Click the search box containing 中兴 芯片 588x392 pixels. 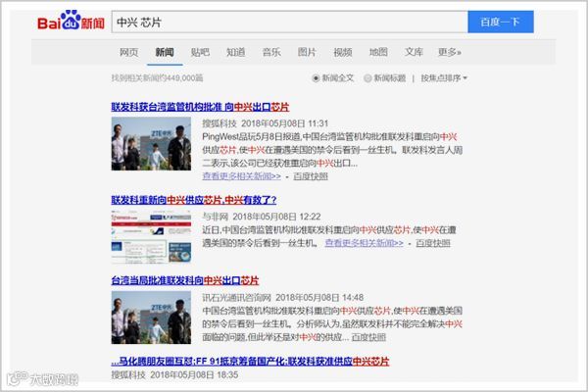point(289,23)
